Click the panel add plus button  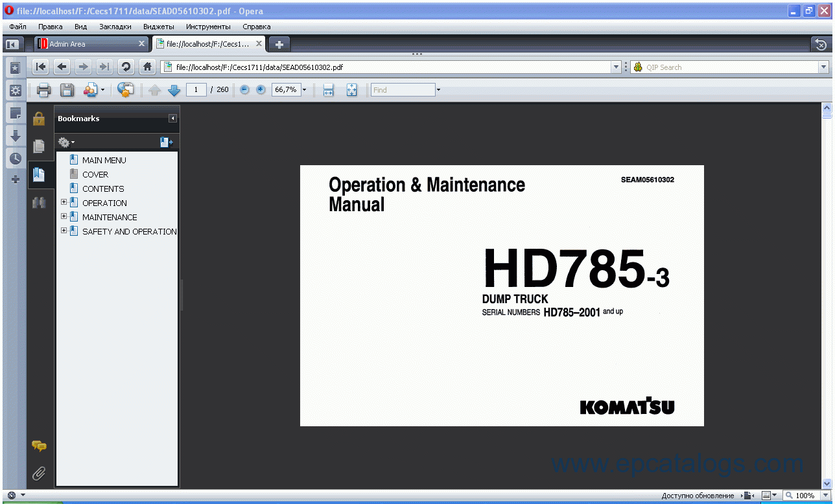[15, 179]
